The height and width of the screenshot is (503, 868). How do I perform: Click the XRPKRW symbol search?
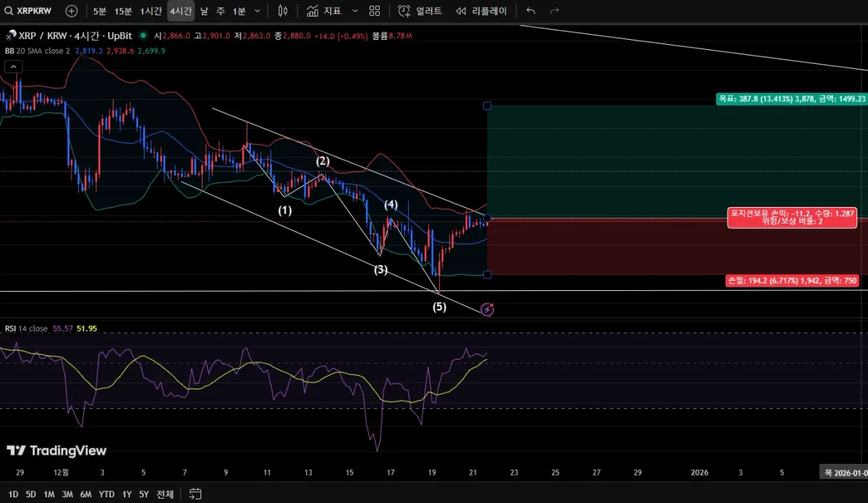(30, 11)
